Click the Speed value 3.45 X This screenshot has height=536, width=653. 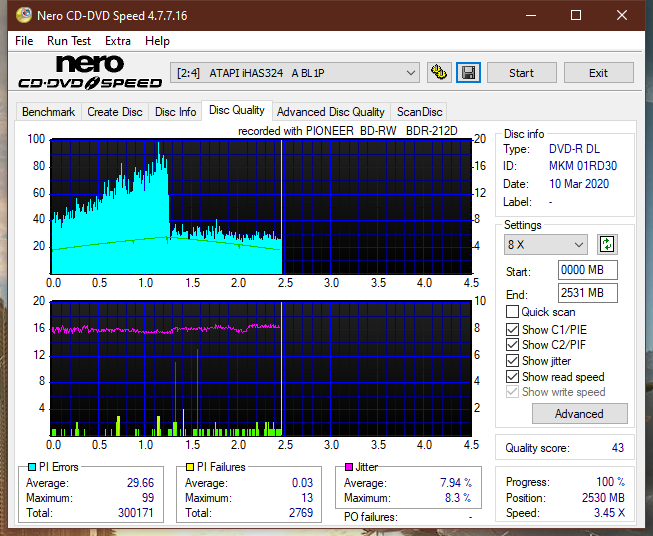coord(609,513)
